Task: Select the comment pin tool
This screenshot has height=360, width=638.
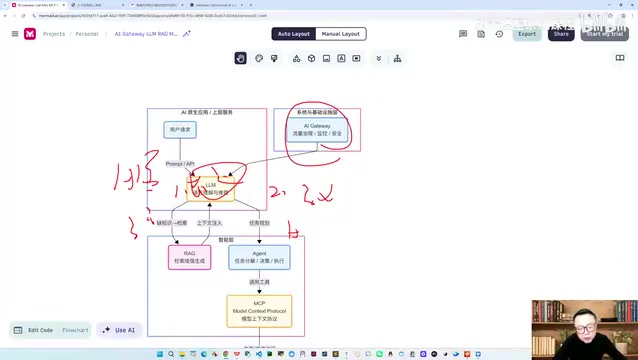Action: [x=274, y=58]
